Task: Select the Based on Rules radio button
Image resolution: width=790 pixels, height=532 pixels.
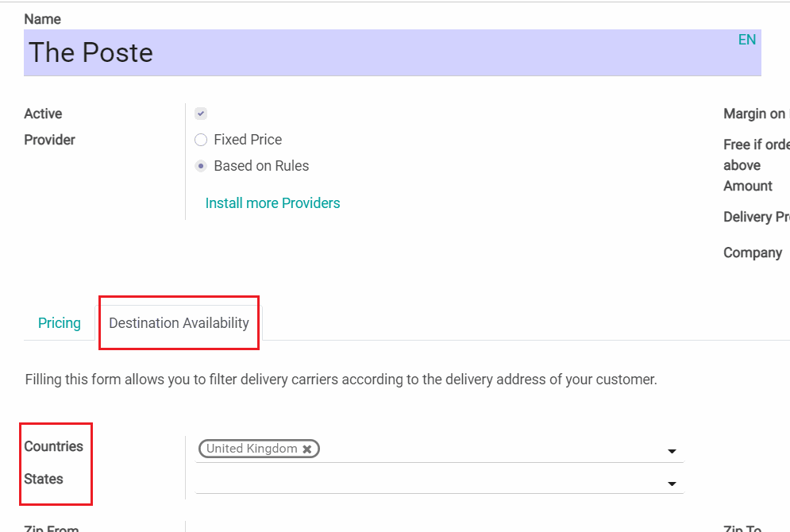Action: (x=201, y=167)
